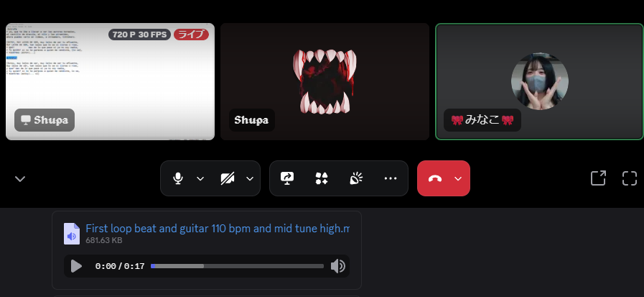Open camera options dropdown arrow

coord(250,178)
